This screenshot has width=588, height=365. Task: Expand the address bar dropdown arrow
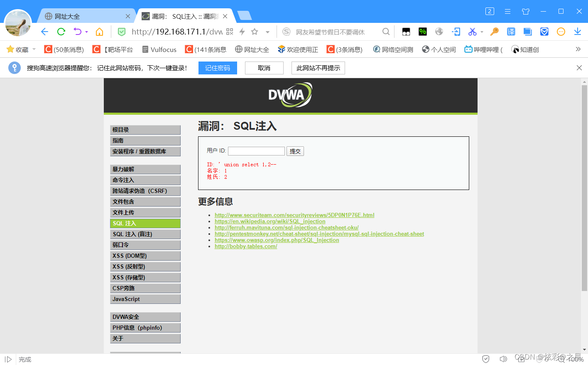point(267,32)
